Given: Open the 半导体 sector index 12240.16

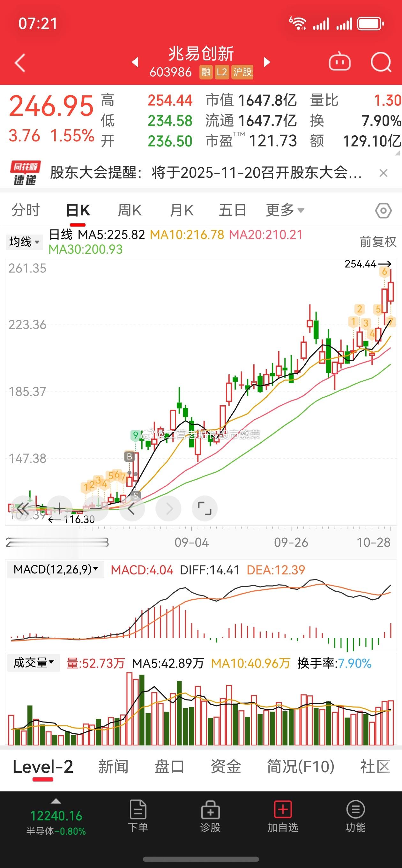Looking at the screenshot, I should click(56, 822).
